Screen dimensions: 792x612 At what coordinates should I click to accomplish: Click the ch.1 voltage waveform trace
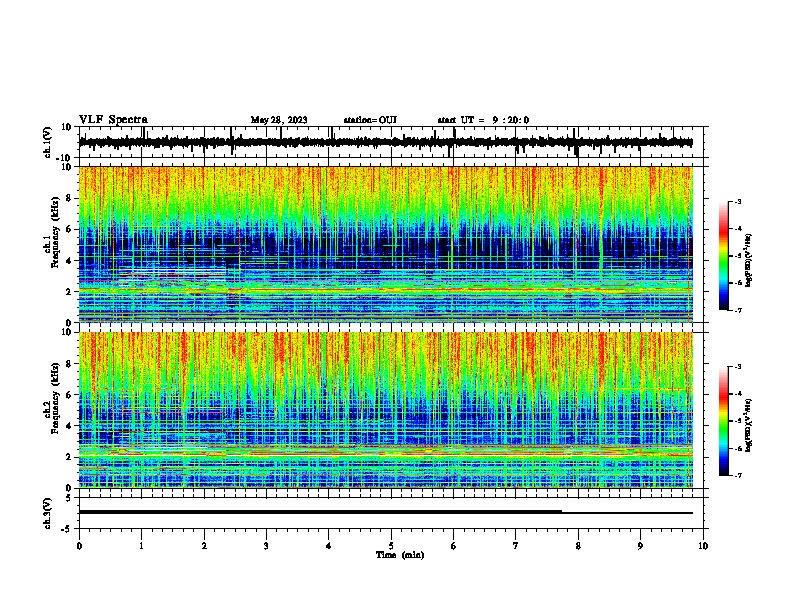click(x=385, y=142)
